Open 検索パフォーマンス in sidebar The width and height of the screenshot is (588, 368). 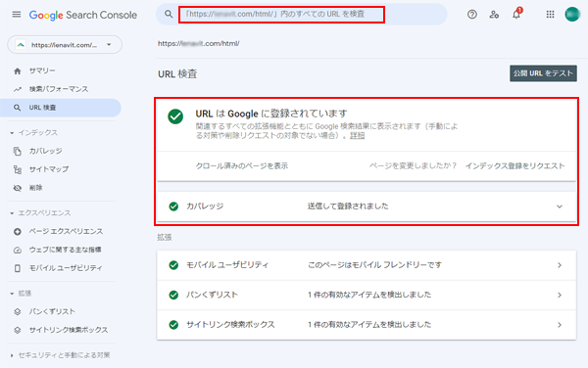(59, 89)
